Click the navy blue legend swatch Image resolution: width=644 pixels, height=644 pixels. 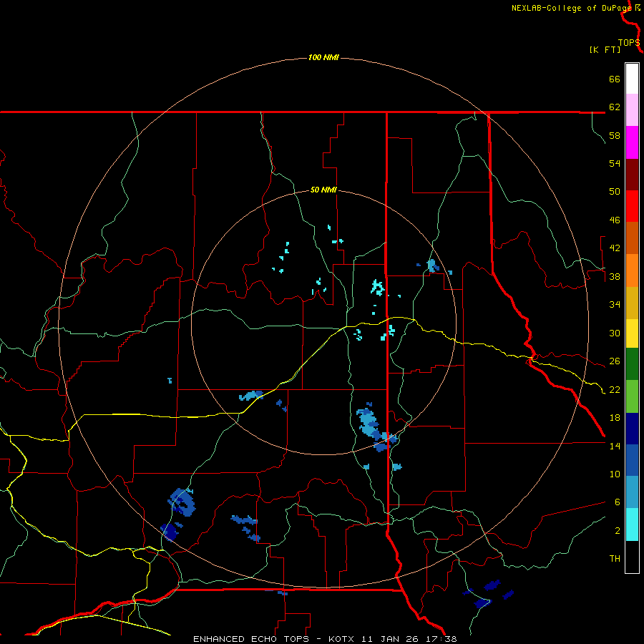tap(632, 429)
